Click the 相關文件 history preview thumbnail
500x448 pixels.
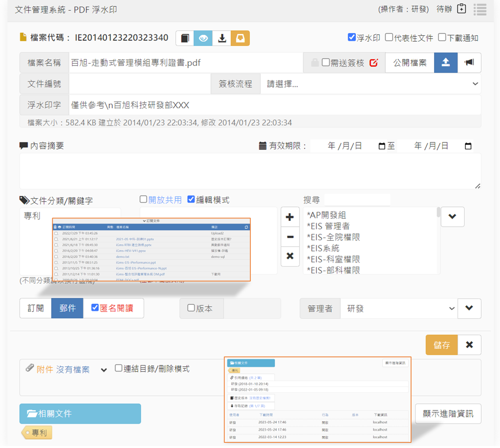(x=318, y=399)
